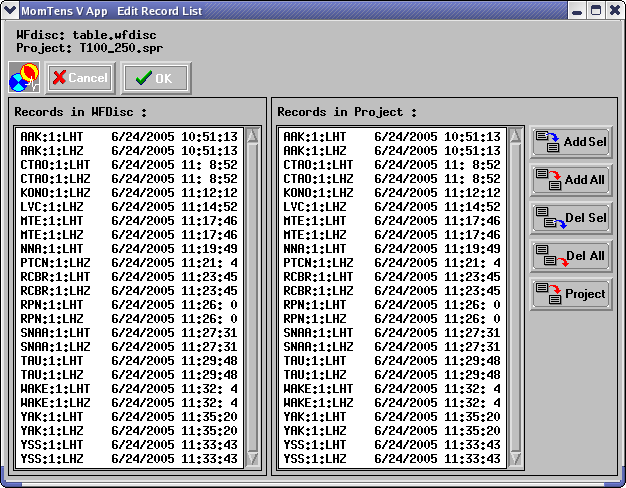
Task: Click the Project button
Action: tap(571, 294)
